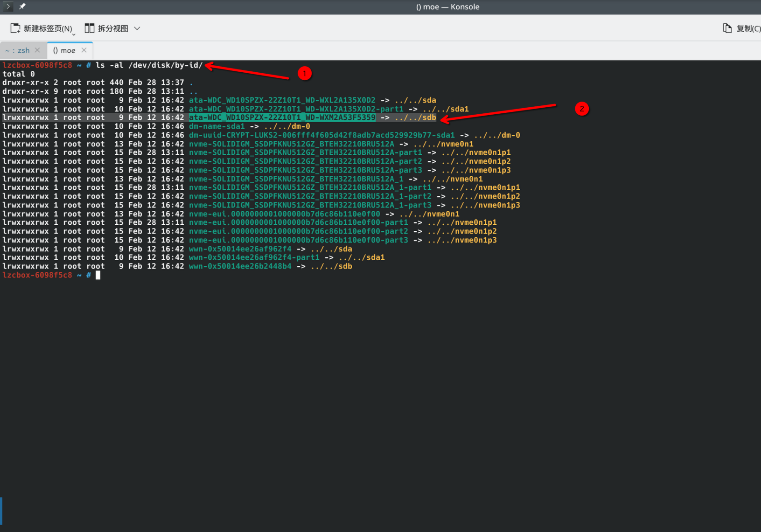Click the 拆分视图 button label
This screenshot has width=761, height=532.
click(113, 28)
